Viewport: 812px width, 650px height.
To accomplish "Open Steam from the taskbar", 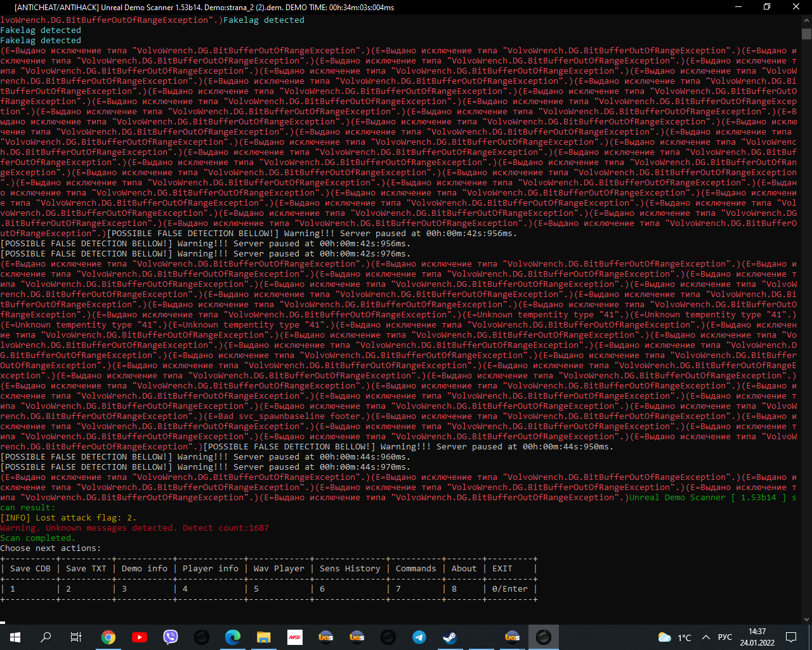I will tap(450, 637).
